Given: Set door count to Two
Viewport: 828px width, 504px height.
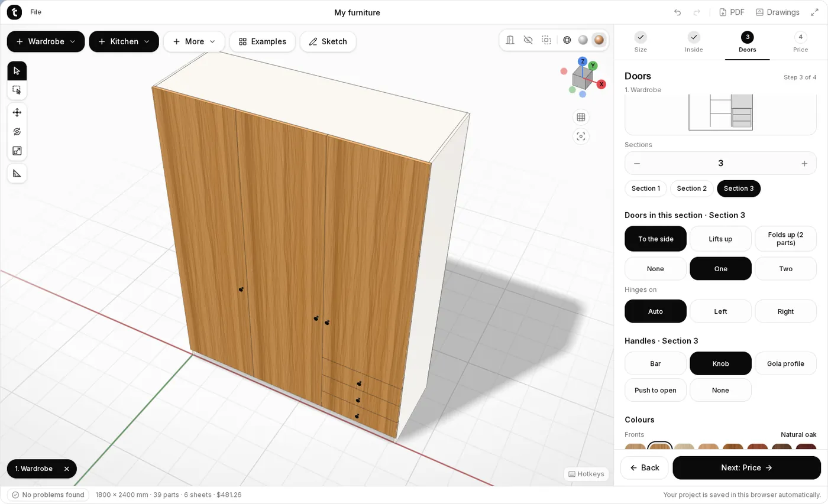Looking at the screenshot, I should point(785,269).
